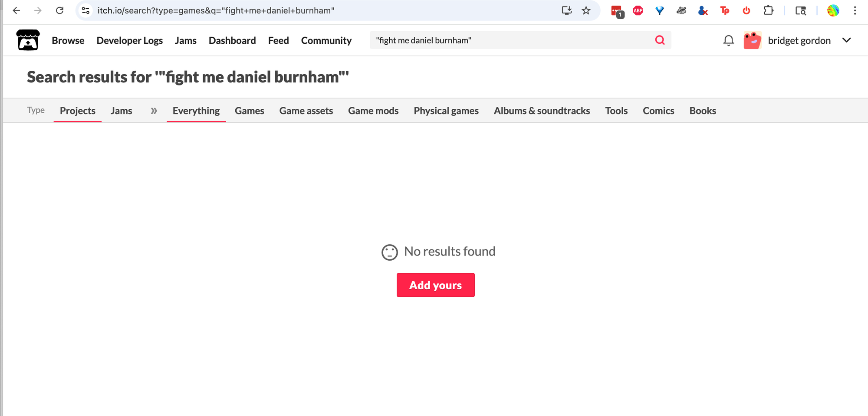Go to the Community page
Image resolution: width=868 pixels, height=416 pixels.
tap(326, 40)
